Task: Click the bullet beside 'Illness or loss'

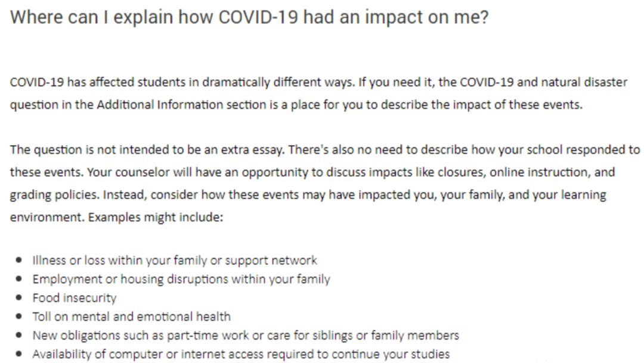Action: (x=18, y=260)
